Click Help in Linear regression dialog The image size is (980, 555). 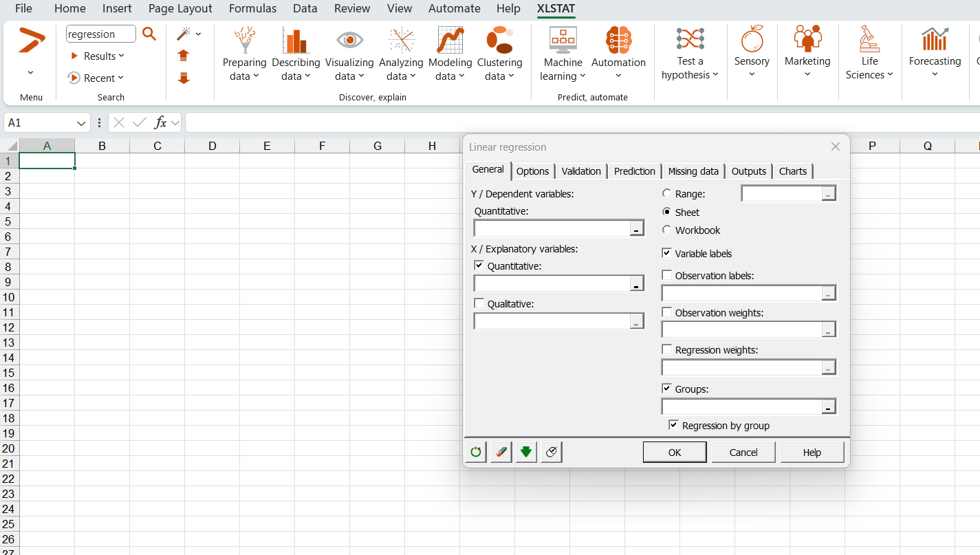812,452
